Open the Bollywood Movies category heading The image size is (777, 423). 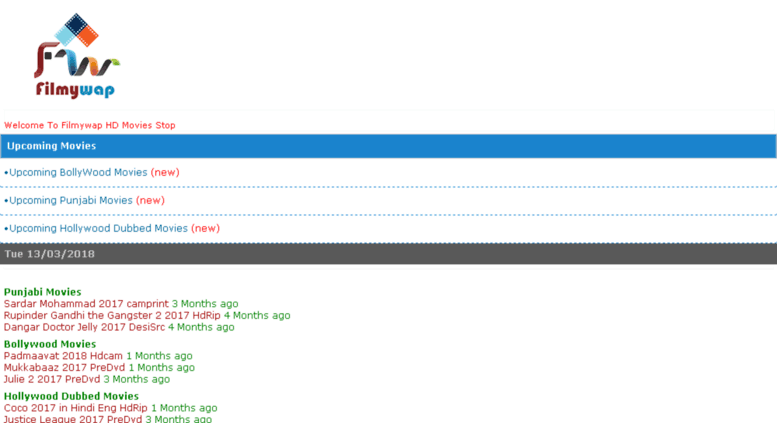click(x=50, y=344)
